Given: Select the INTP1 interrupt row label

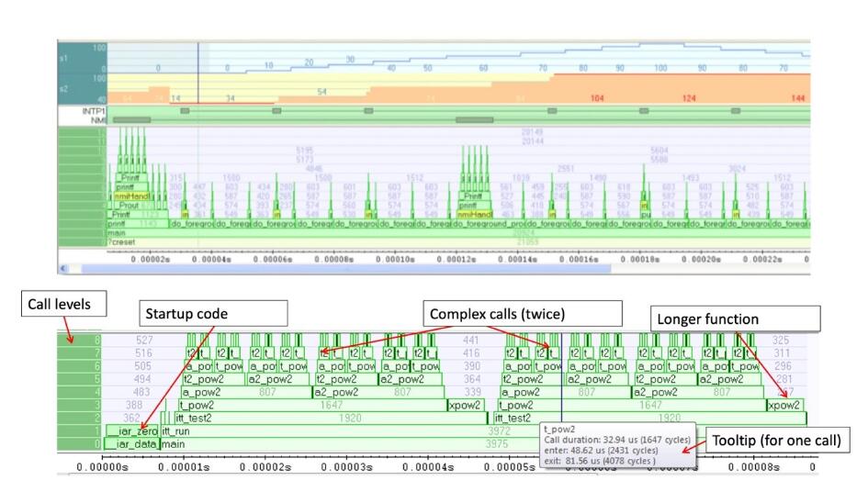Looking at the screenshot, I should tap(81, 110).
